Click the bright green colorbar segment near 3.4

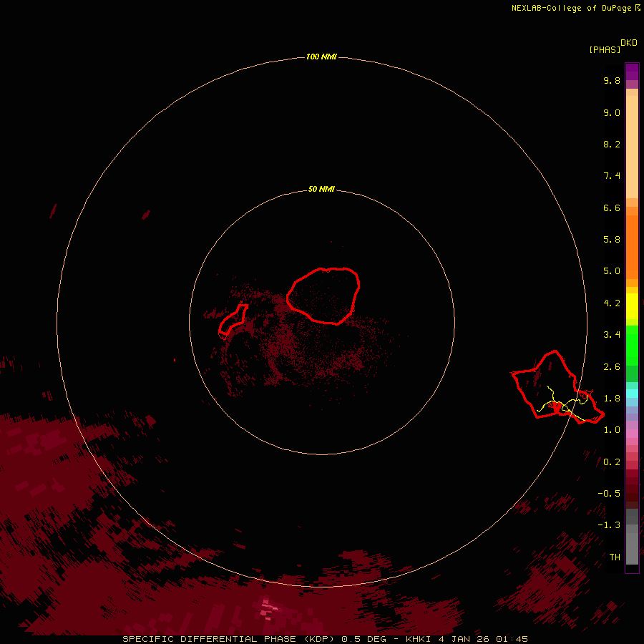(x=632, y=345)
